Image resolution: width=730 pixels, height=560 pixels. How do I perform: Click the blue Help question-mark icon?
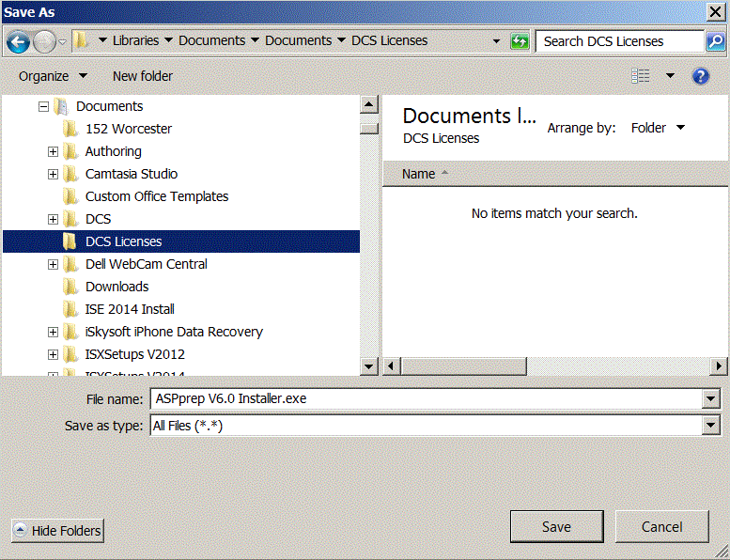[701, 76]
